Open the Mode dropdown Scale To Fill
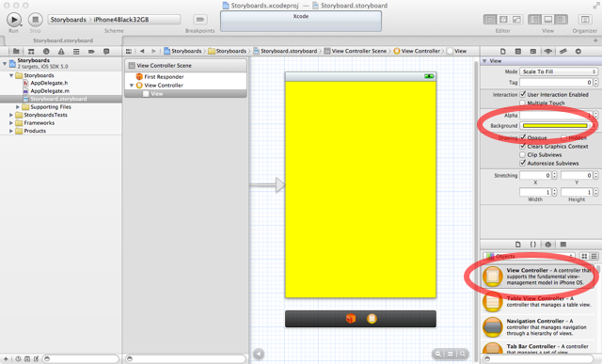Image resolution: width=602 pixels, height=364 pixels. pos(559,71)
